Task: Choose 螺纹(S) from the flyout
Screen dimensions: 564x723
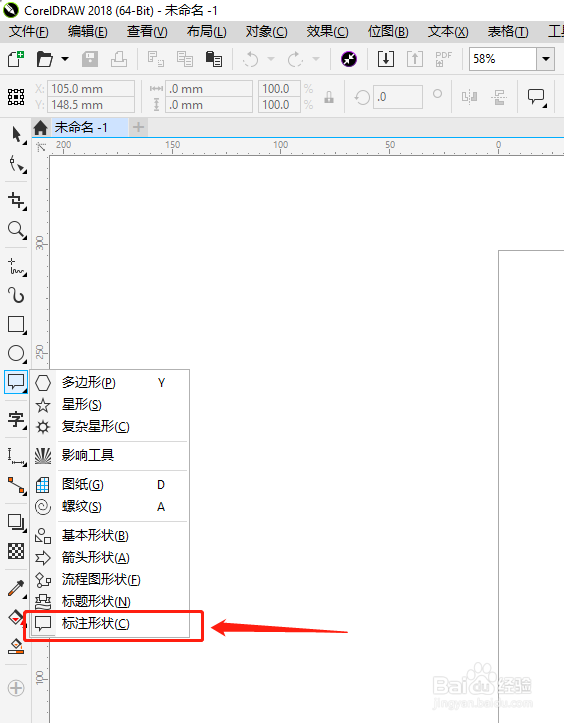Action: 111,506
